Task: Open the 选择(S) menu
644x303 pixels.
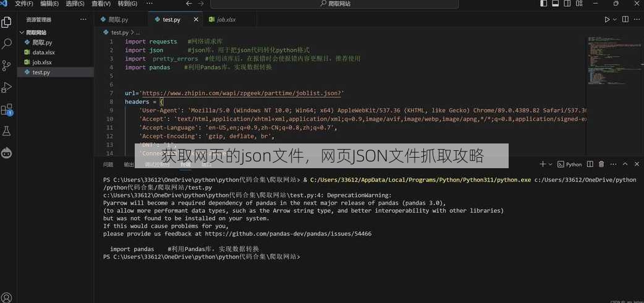Action: click(75, 3)
